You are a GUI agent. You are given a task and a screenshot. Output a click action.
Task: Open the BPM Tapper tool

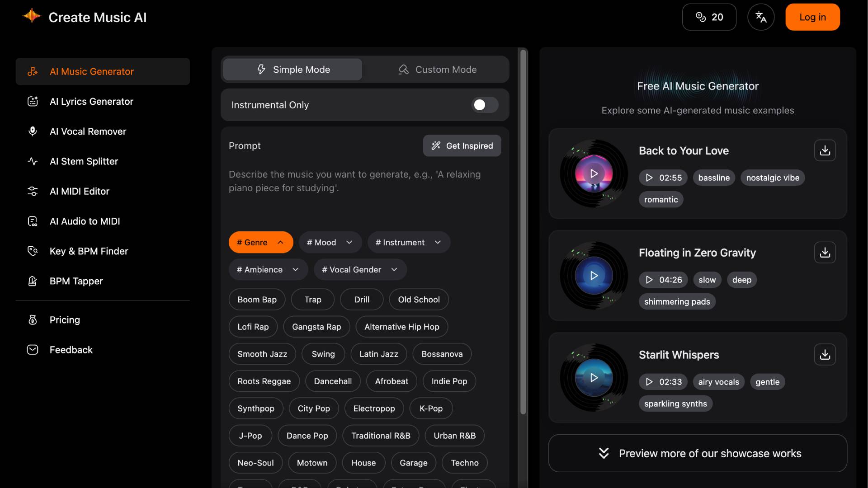click(x=76, y=281)
